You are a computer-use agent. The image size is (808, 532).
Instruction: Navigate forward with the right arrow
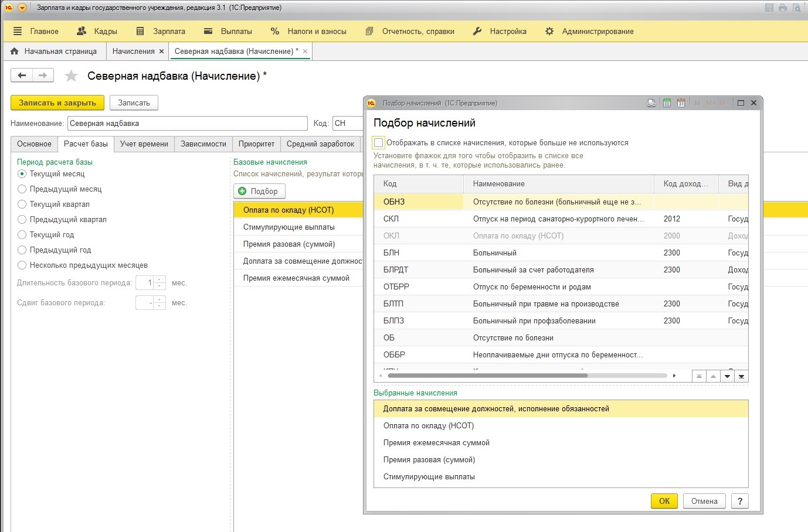tap(43, 75)
